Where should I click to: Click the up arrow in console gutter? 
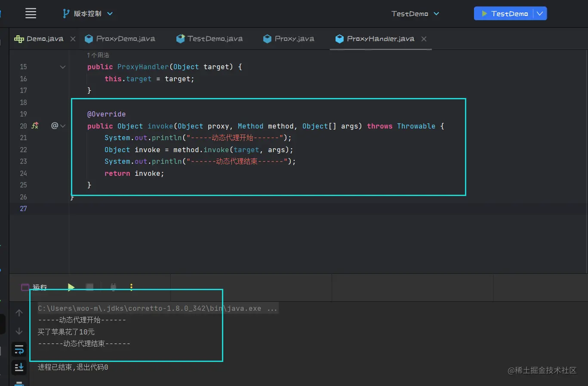(x=19, y=312)
